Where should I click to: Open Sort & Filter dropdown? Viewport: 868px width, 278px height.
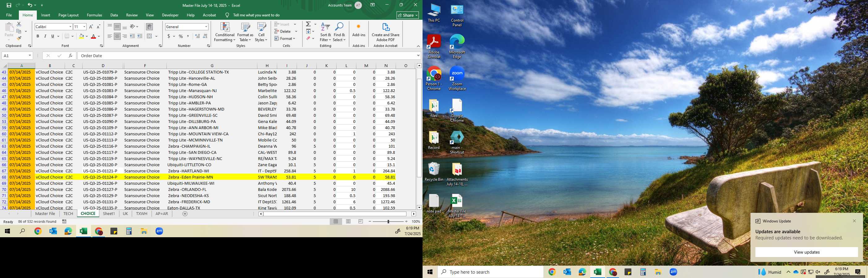tap(325, 32)
